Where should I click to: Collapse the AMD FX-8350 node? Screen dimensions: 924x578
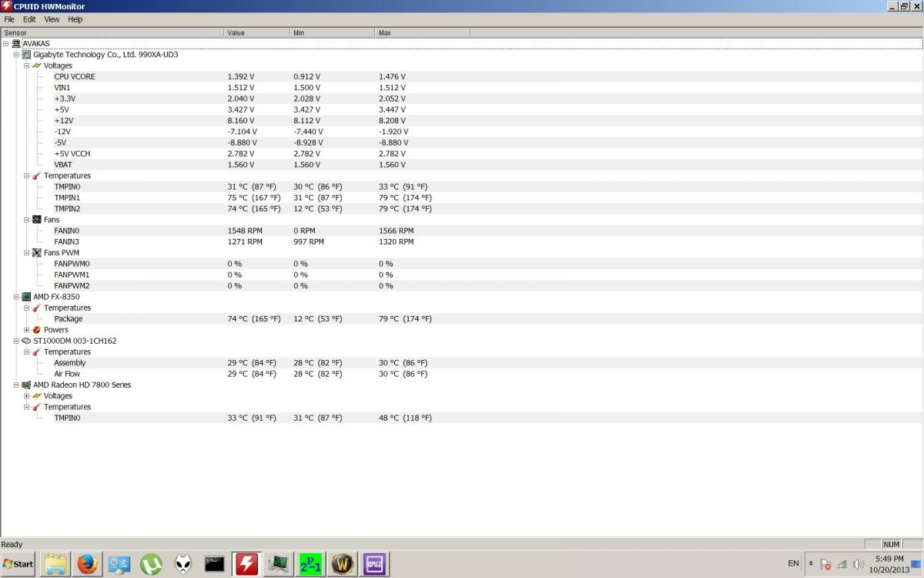tap(16, 297)
